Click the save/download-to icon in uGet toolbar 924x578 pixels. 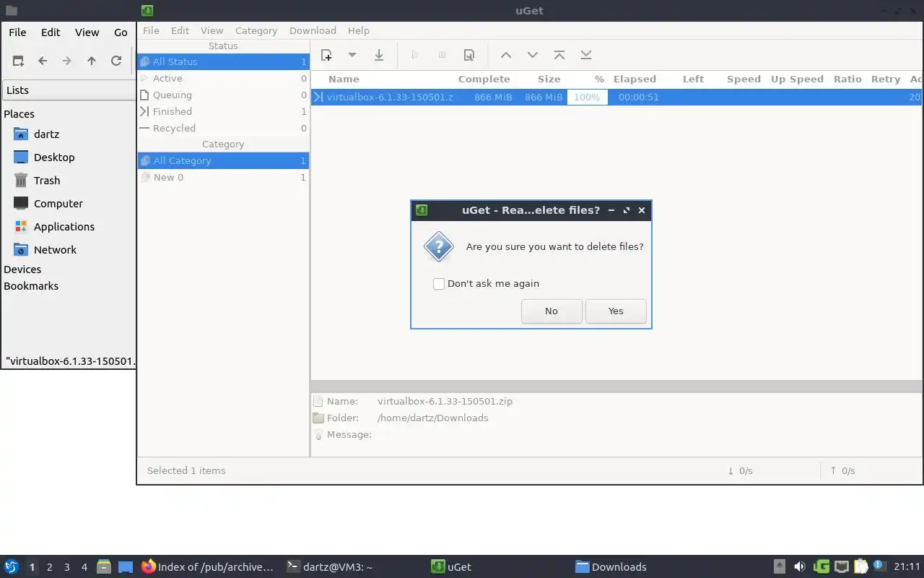tap(378, 55)
